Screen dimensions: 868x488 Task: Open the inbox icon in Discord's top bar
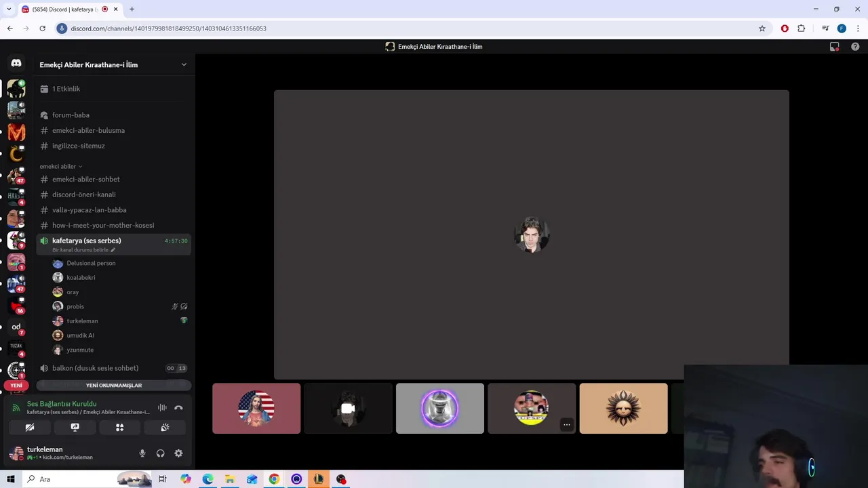coord(835,47)
